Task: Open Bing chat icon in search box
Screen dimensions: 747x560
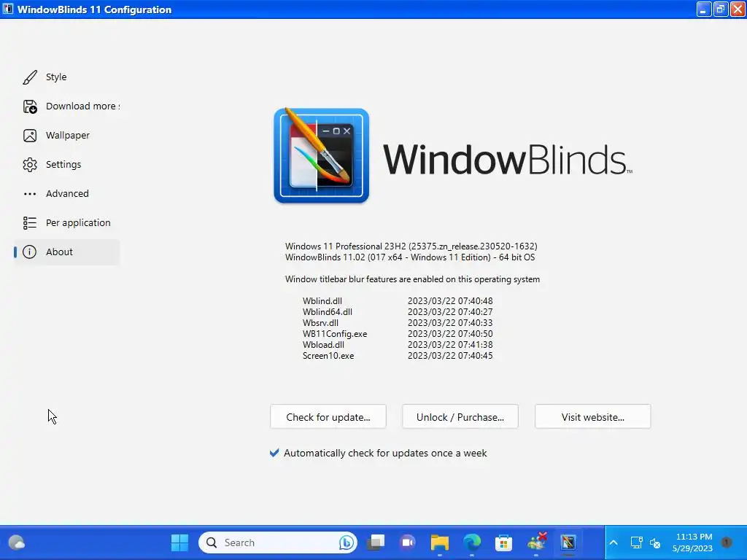Action: [x=347, y=542]
